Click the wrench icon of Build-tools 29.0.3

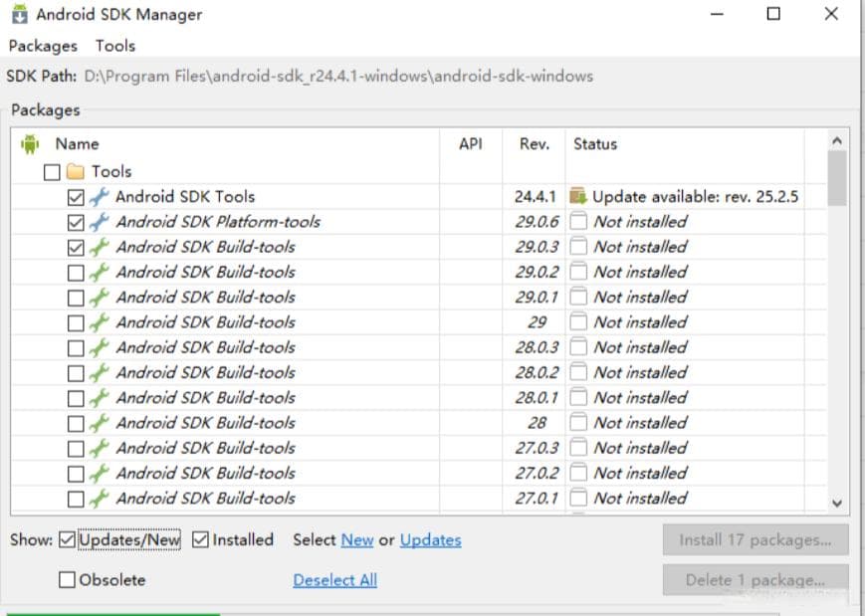coord(100,247)
